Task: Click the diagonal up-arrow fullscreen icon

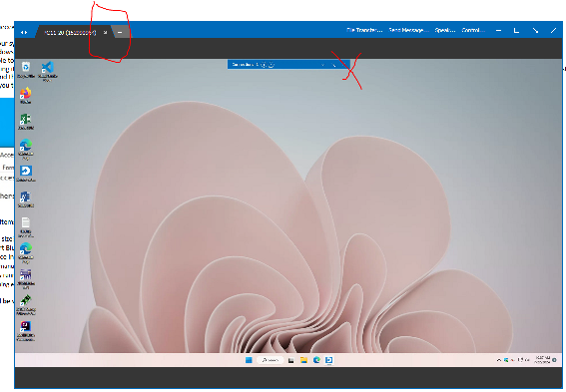Action: pos(553,31)
